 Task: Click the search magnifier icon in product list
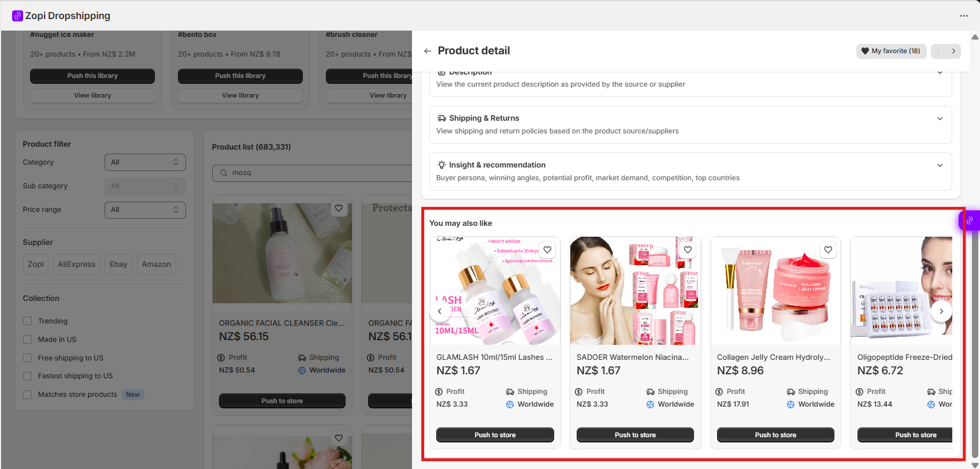coord(224,173)
